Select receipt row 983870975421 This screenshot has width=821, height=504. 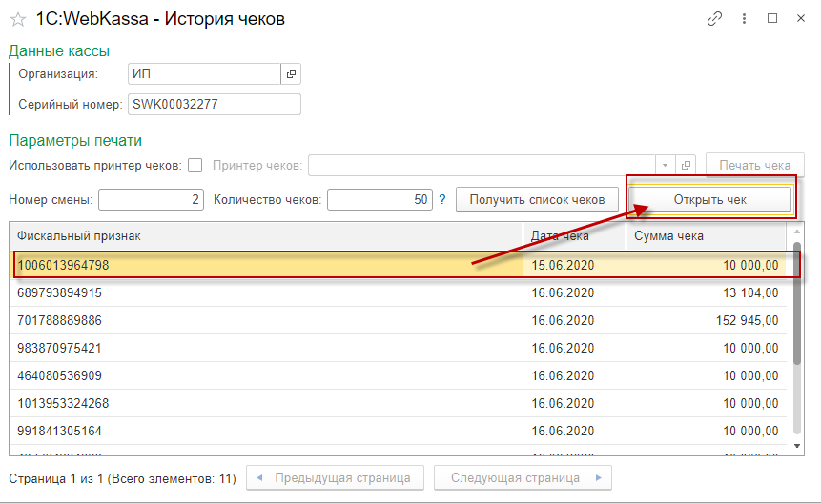click(398, 348)
